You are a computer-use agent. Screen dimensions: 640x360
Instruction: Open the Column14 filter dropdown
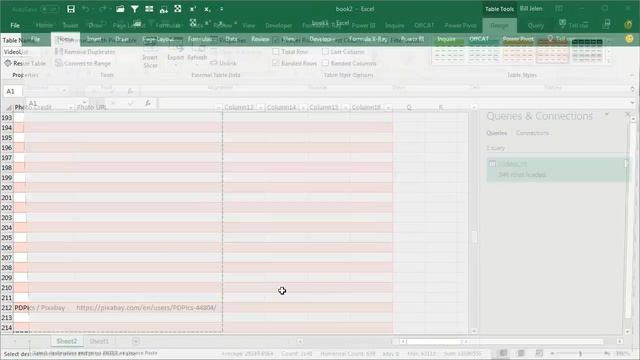coord(303,108)
